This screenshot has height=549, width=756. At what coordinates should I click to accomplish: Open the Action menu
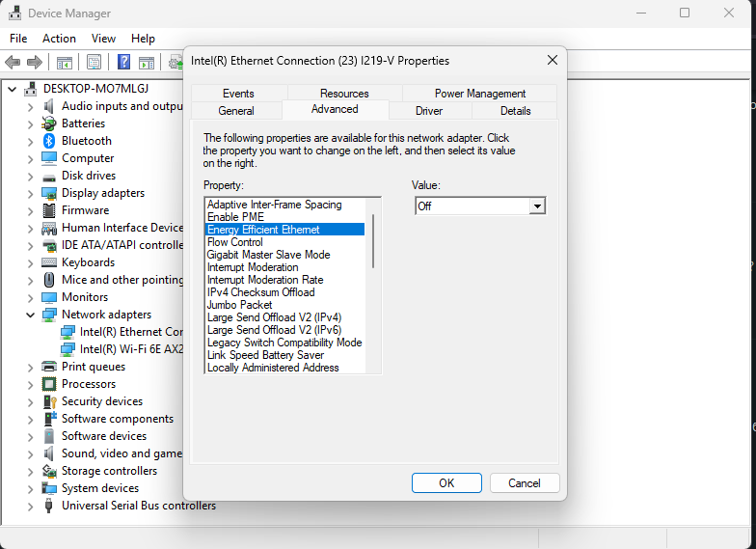click(x=59, y=39)
